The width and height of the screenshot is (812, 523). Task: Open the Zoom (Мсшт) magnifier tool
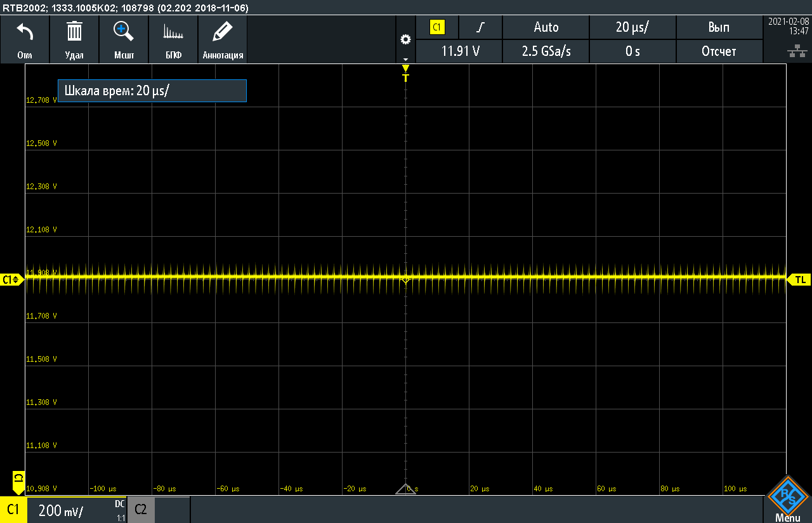coord(123,31)
